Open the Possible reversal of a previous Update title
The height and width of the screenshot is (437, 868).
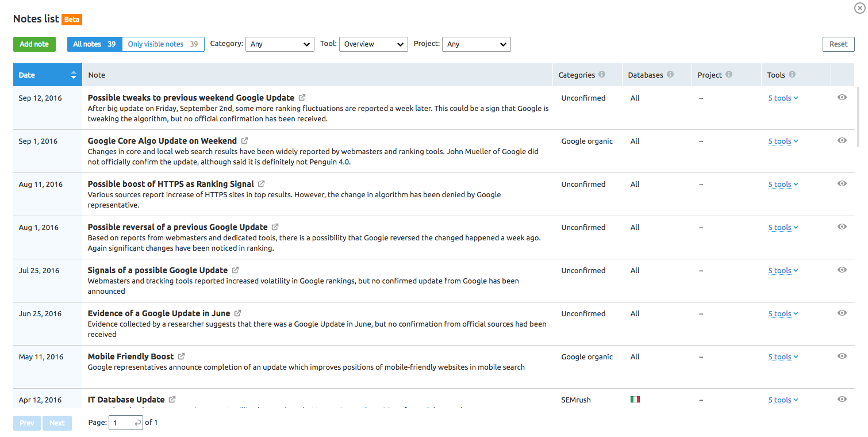[178, 227]
